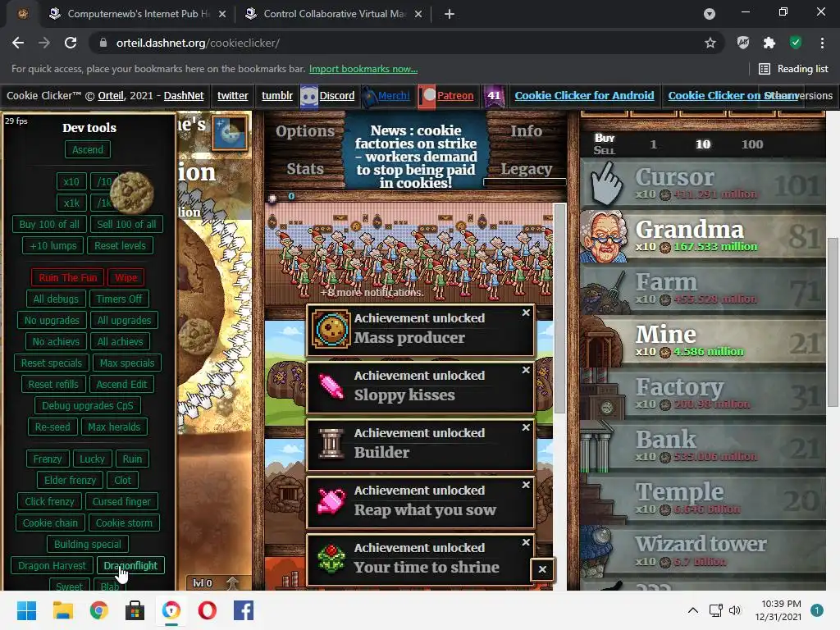Click Your time to shrine icon

[x=331, y=558]
